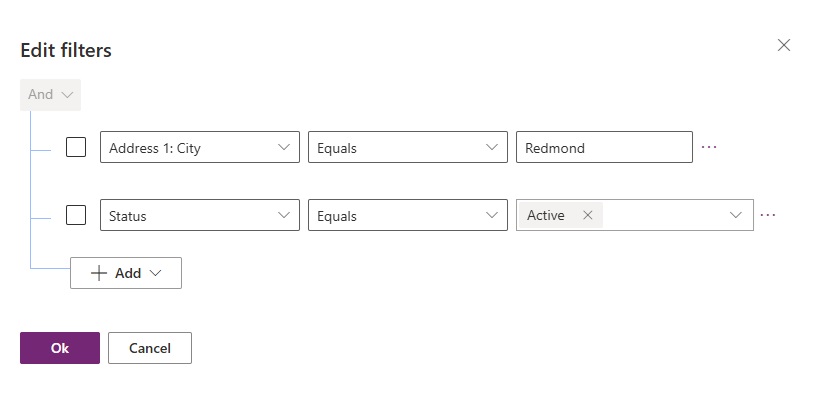Close the Edit filters dialog
The height and width of the screenshot is (415, 816).
pyautogui.click(x=784, y=45)
